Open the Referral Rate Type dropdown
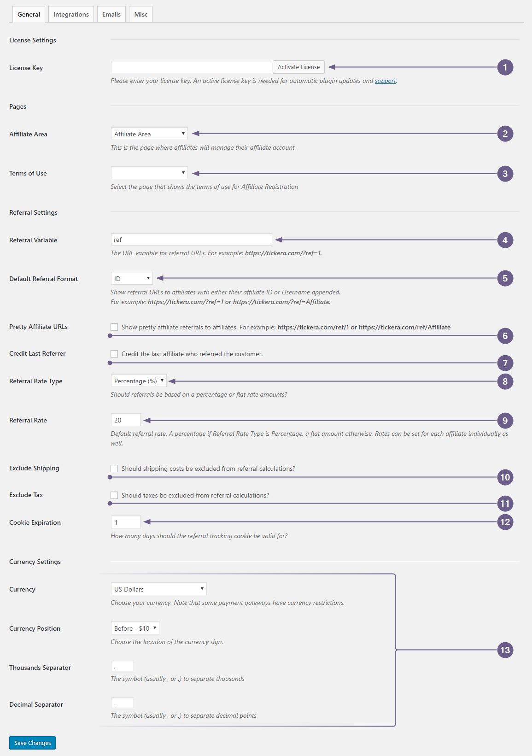 click(138, 381)
